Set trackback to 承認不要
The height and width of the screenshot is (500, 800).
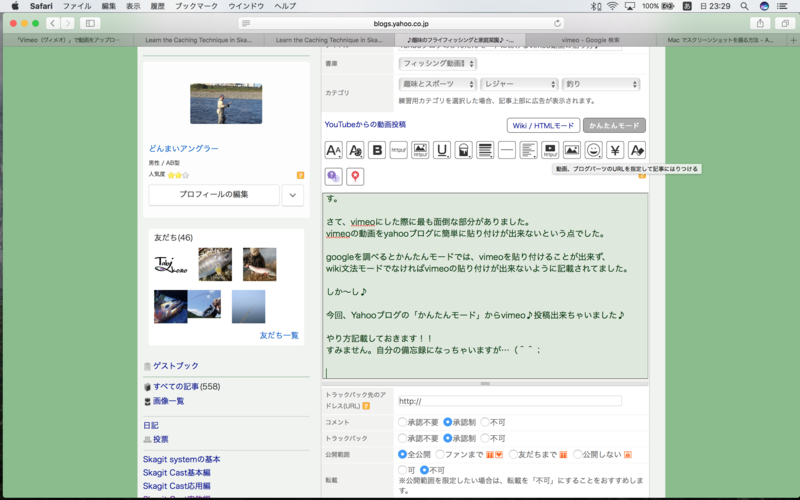click(403, 438)
